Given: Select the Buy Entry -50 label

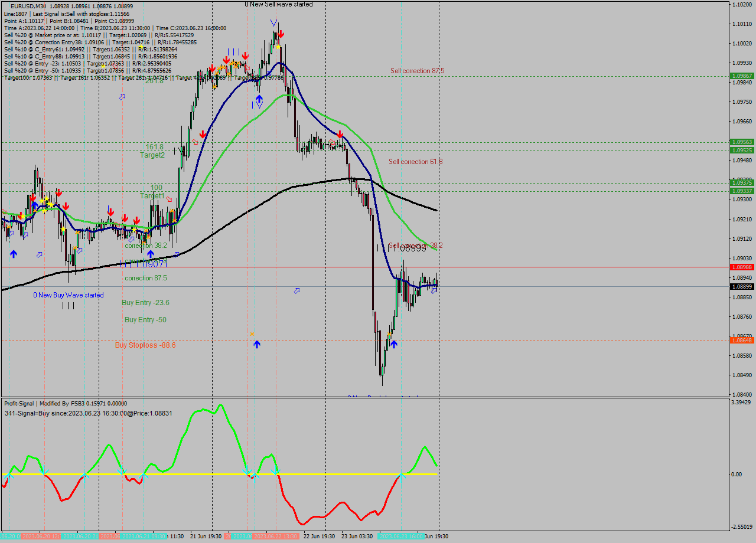Looking at the screenshot, I should (145, 320).
